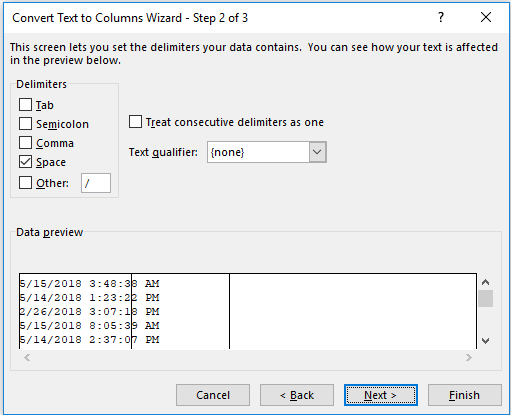Toggle Treat consecutive delimiters as one

pyautogui.click(x=135, y=122)
